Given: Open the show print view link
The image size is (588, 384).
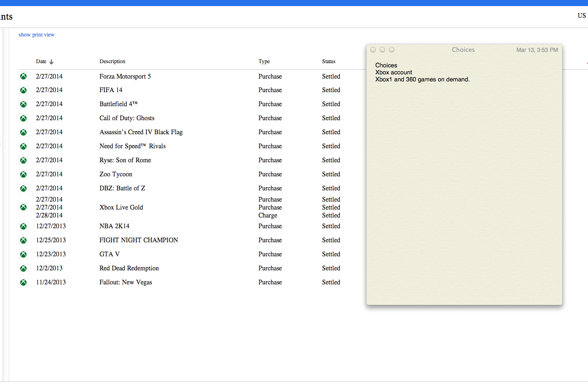Looking at the screenshot, I should (x=36, y=35).
